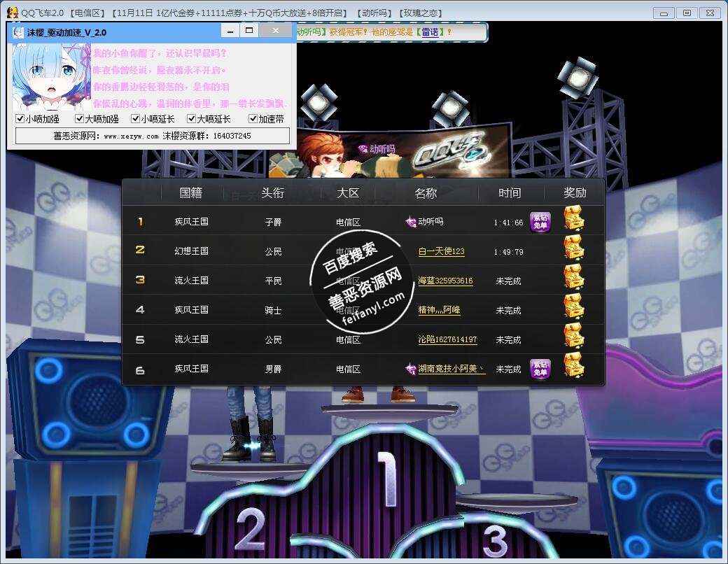Uncheck the 小喷加强 checkbox
This screenshot has height=564, width=728.
[x=20, y=119]
